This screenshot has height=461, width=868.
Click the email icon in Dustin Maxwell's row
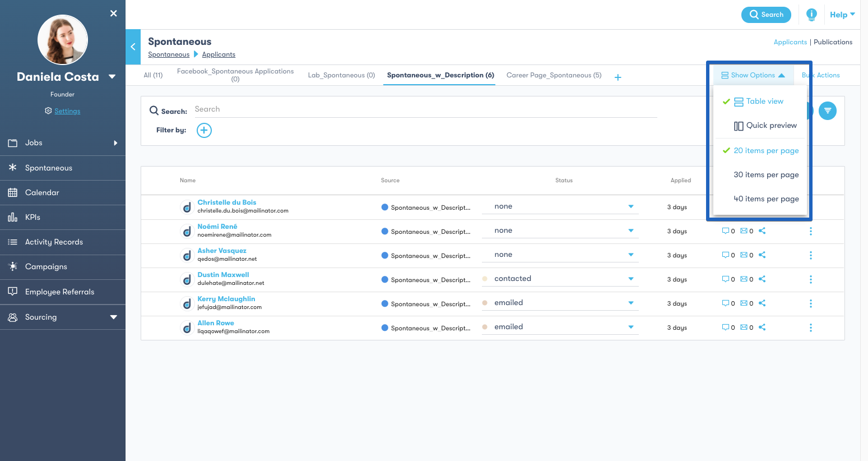pos(744,279)
